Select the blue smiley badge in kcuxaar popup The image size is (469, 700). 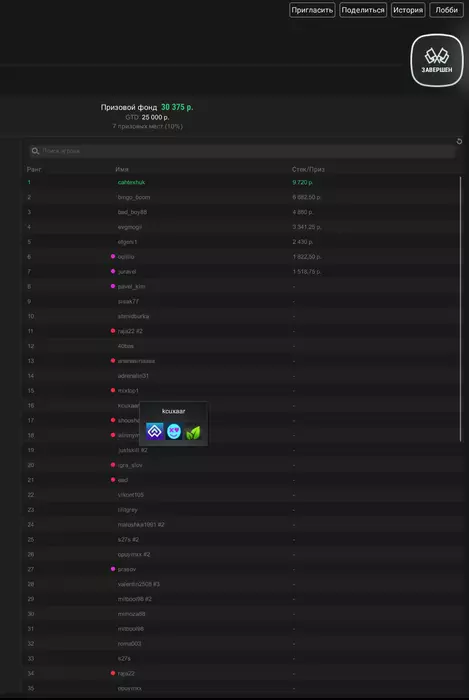click(x=174, y=431)
